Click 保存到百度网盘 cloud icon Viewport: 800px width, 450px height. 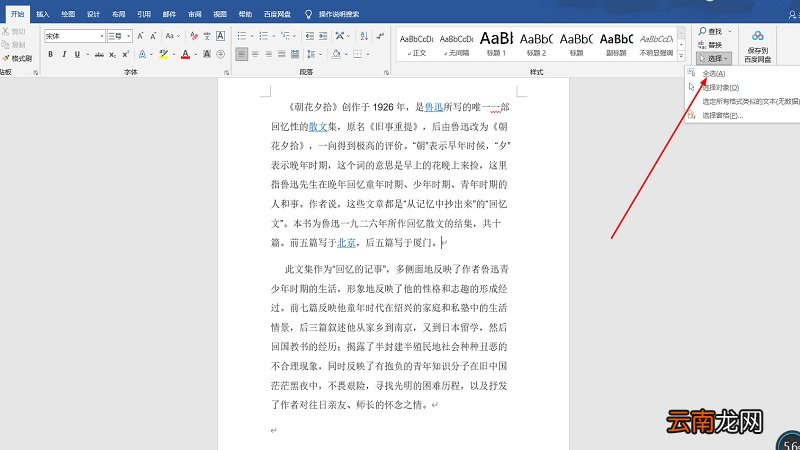(x=758, y=36)
